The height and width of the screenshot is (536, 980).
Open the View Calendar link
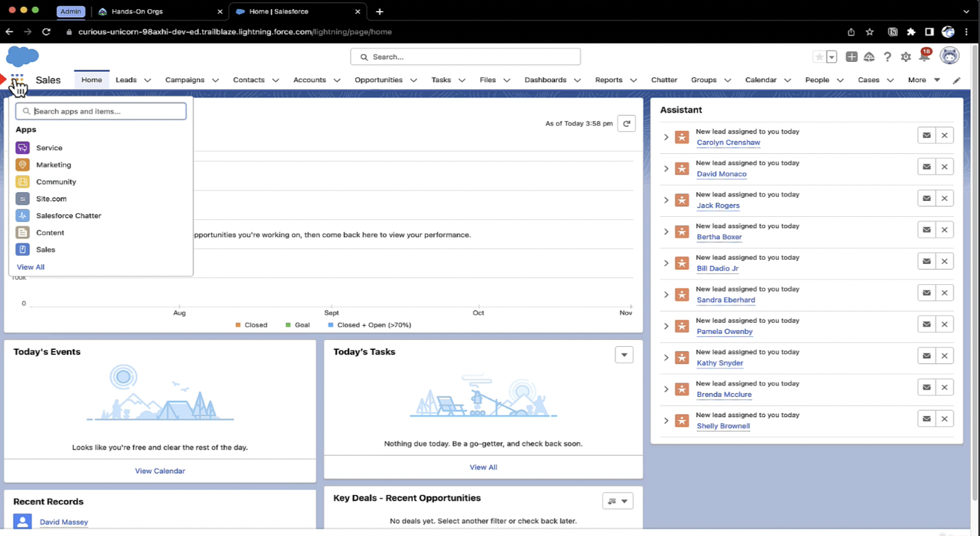point(160,471)
